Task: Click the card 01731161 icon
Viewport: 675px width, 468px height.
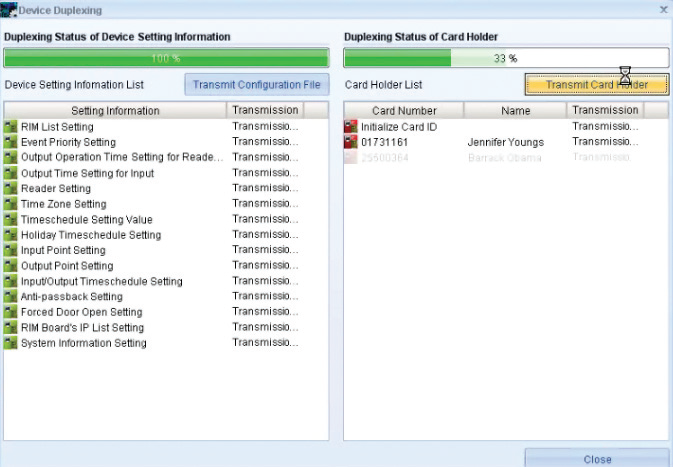Action: (350, 143)
